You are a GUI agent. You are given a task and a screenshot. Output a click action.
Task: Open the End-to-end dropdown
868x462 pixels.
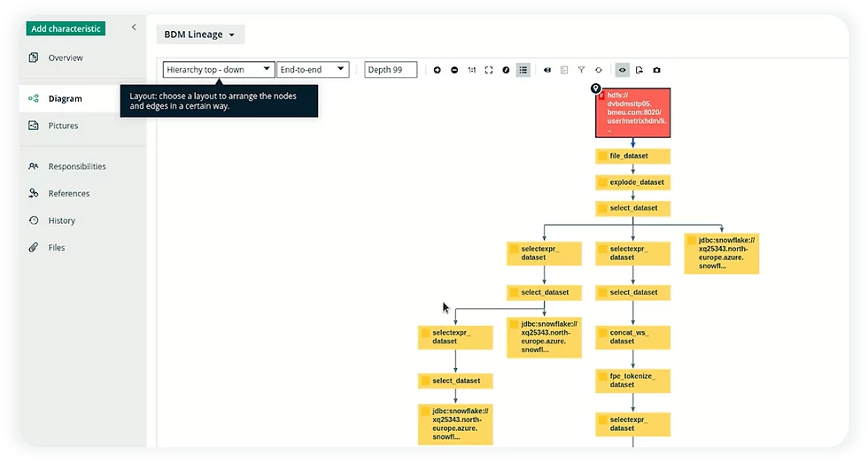[313, 70]
